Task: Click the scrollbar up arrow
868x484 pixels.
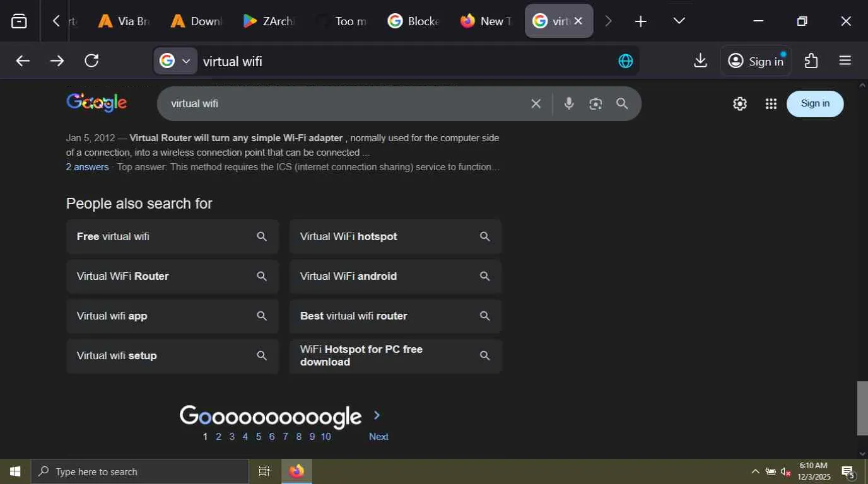Action: (x=862, y=85)
